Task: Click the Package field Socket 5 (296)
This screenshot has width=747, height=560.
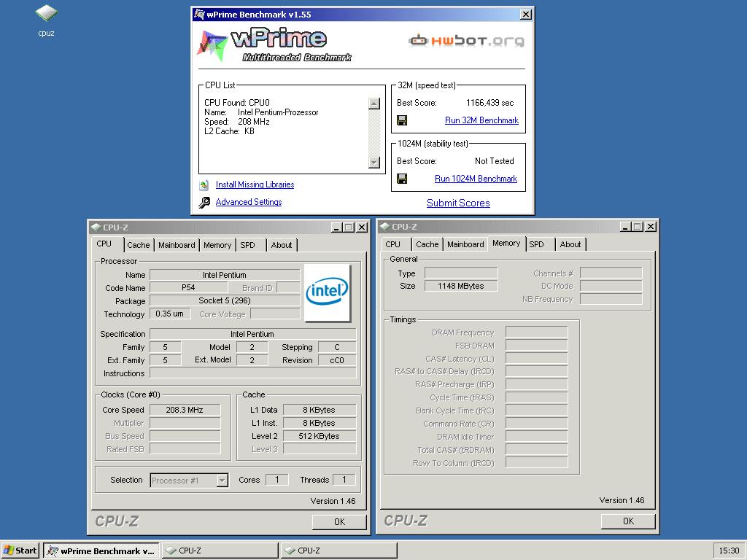Action: point(225,300)
